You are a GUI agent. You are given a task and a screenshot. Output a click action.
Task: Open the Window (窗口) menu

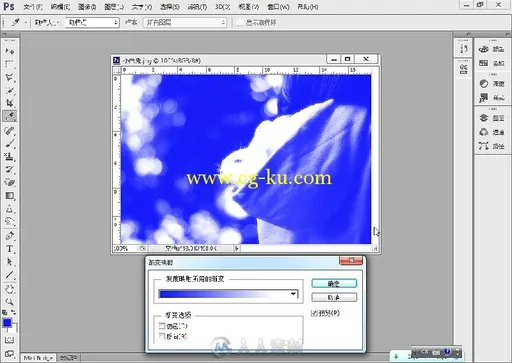(x=278, y=7)
